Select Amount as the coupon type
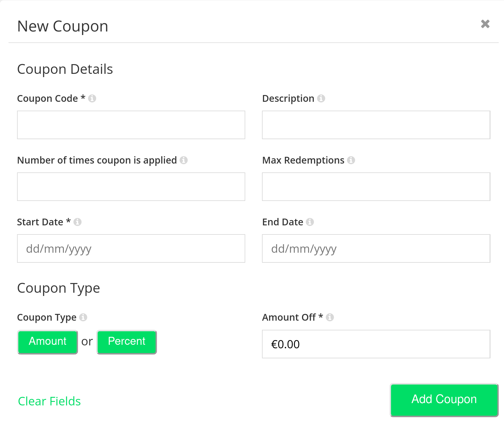This screenshot has height=431, width=504. (x=48, y=342)
